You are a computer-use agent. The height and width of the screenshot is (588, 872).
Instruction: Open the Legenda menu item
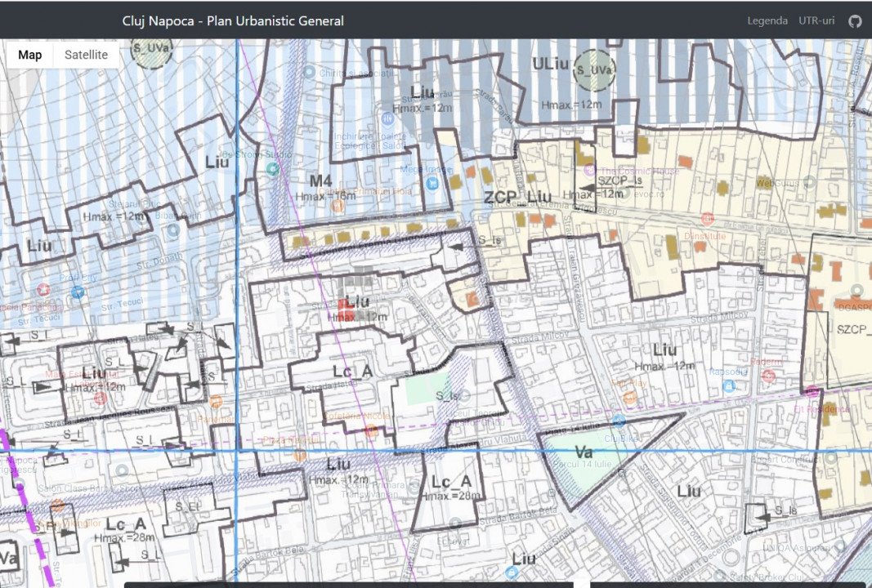767,21
